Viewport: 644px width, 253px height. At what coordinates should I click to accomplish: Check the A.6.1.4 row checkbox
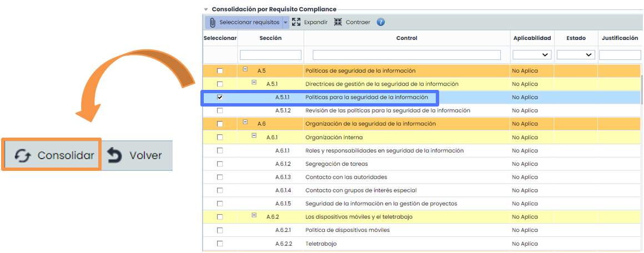click(x=220, y=190)
